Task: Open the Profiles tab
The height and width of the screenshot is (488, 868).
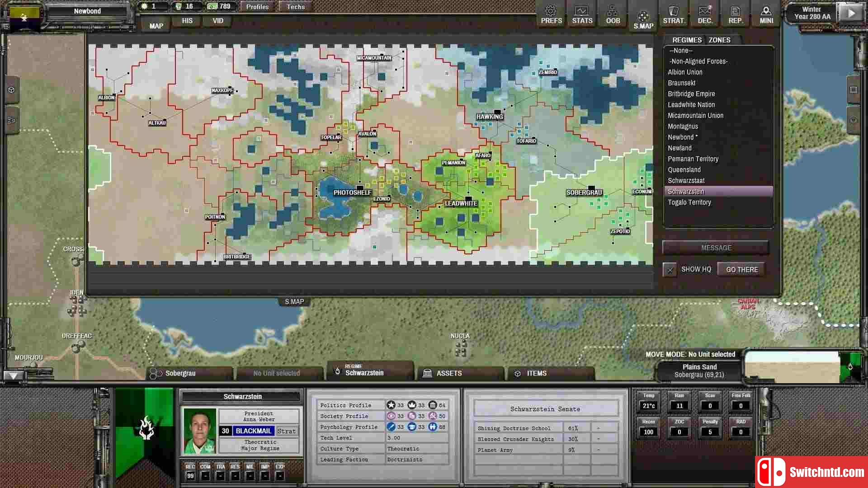Action: point(257,7)
